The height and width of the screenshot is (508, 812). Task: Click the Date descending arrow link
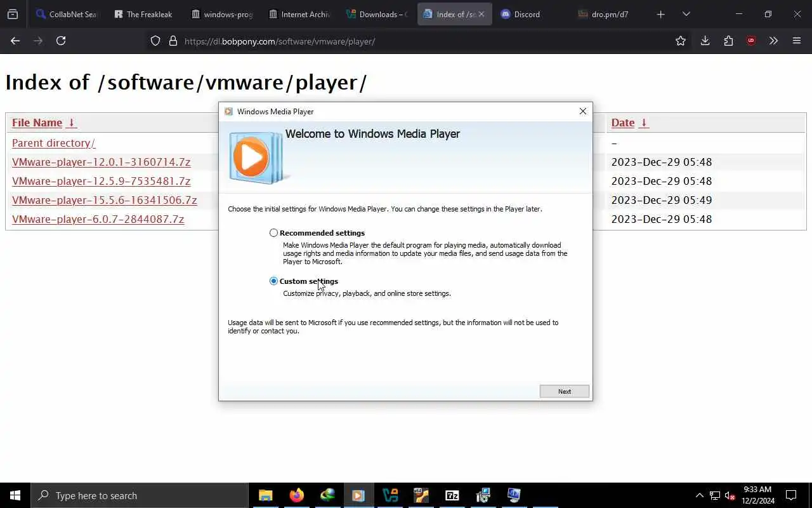click(x=643, y=123)
